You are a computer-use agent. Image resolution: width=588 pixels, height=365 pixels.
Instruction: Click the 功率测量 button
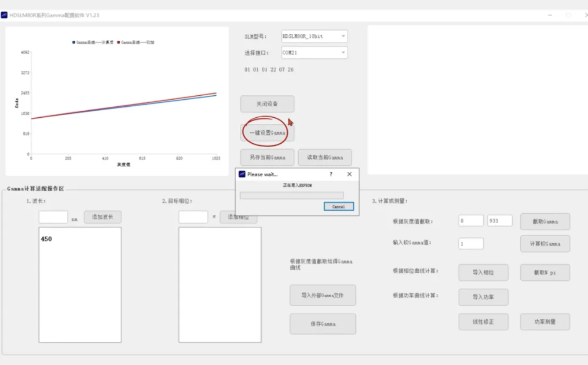point(545,322)
